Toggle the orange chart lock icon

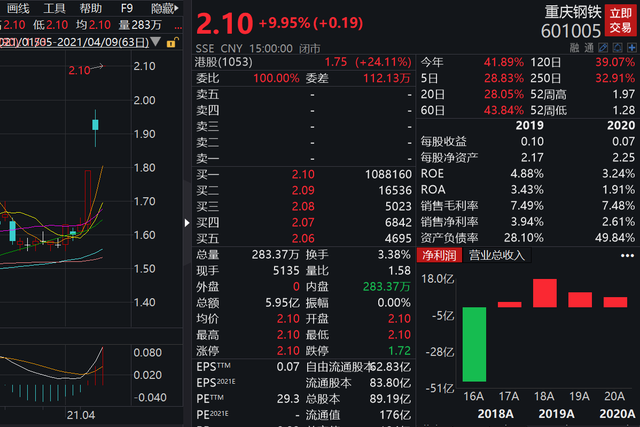tap(174, 42)
